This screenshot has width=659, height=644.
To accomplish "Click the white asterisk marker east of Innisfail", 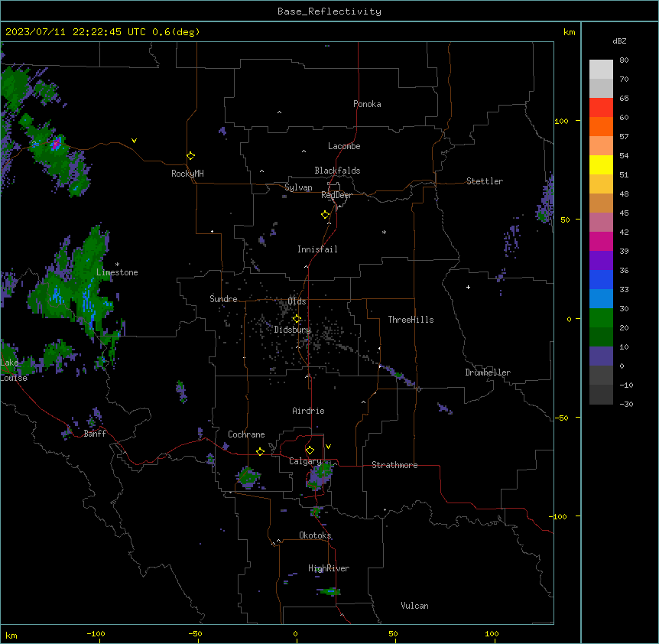I will pos(384,233).
